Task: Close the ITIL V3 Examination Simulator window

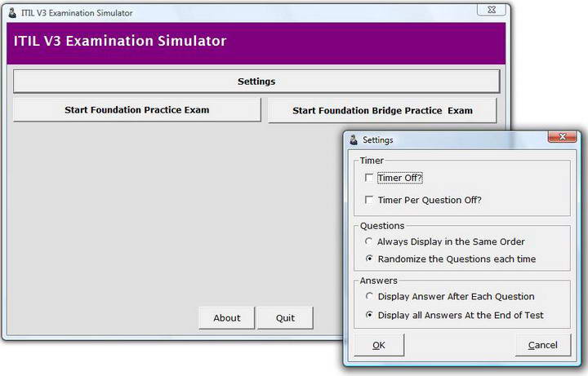Action: tap(492, 10)
